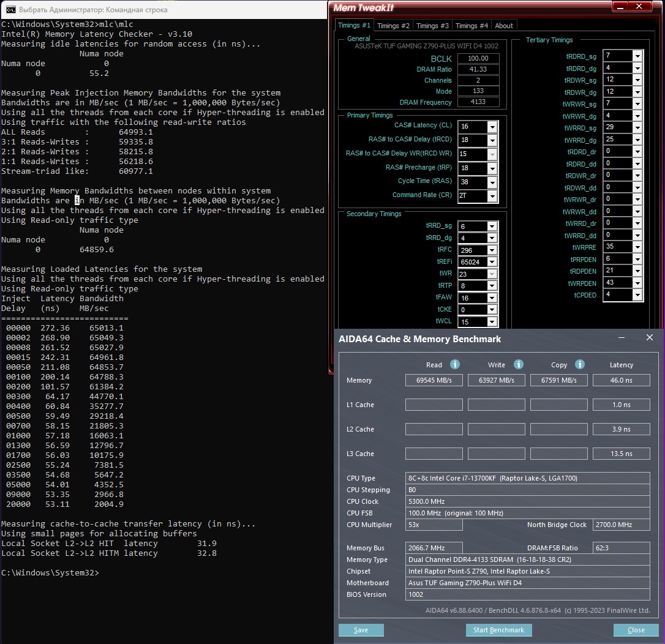This screenshot has height=644, width=665.
Task: Click Memory Latency result 46.0 ns
Action: (622, 380)
